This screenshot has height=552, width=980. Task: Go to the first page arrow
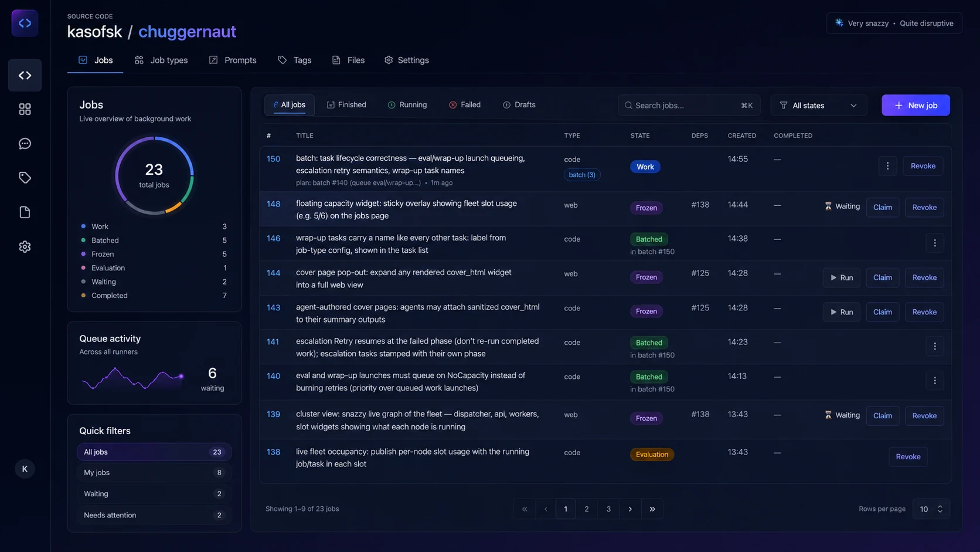click(525, 509)
